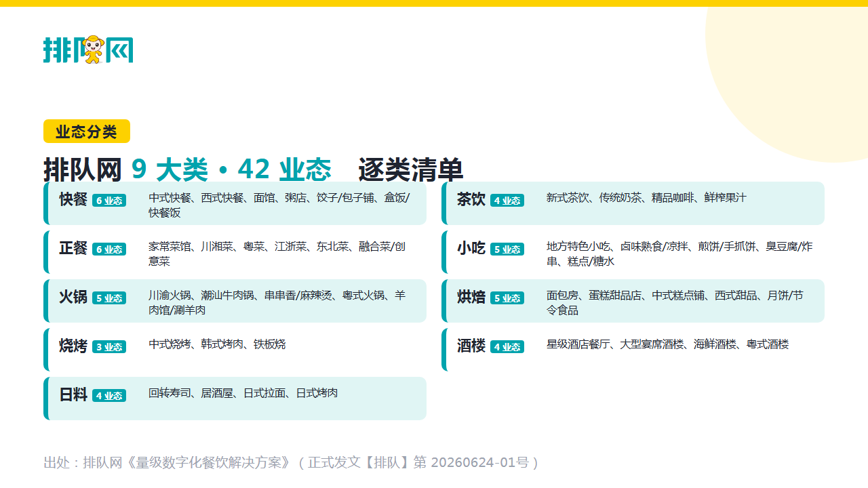Image resolution: width=868 pixels, height=488 pixels.
Task: Click the 酒楼 list starting with 星级酒店餐厅
Action: tap(668, 344)
